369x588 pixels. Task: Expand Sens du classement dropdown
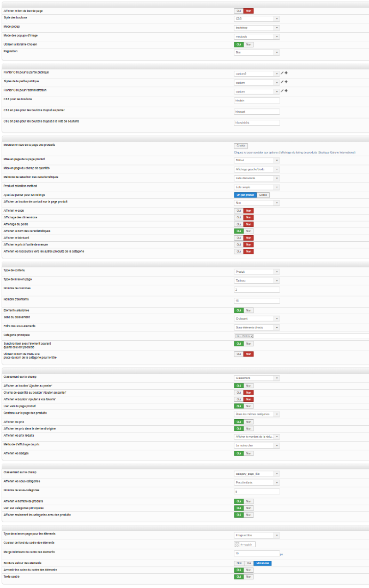(257, 318)
